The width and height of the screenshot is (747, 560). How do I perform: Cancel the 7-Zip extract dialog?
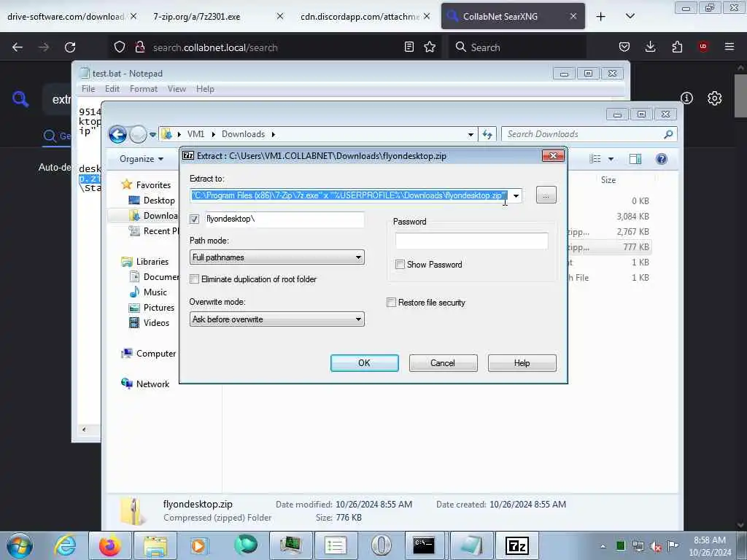point(443,363)
